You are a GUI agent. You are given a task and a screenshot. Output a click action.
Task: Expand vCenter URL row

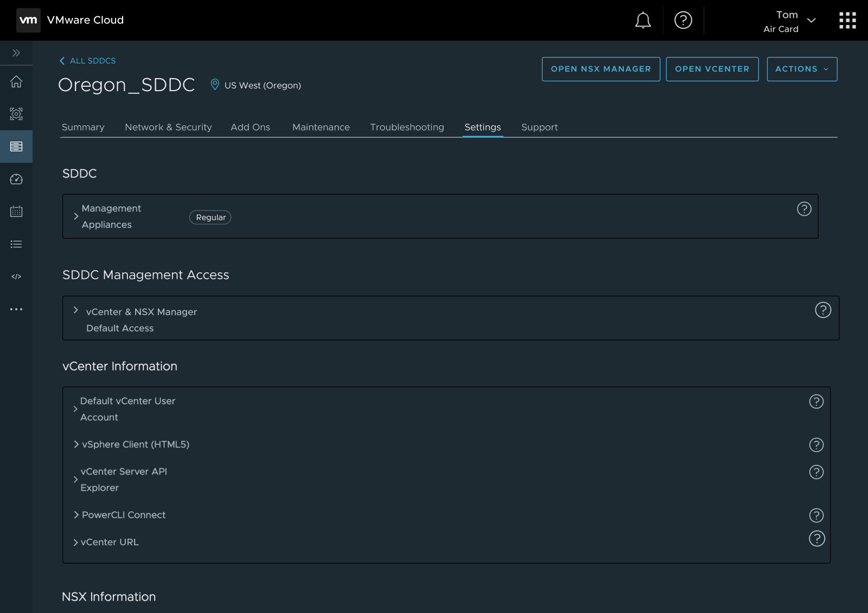pos(76,542)
